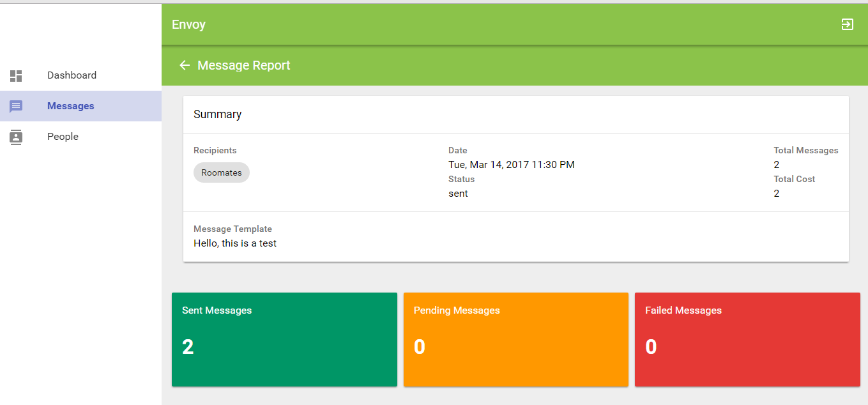Click the logout icon in header
Viewport: 868px width, 405px height.
(847, 25)
